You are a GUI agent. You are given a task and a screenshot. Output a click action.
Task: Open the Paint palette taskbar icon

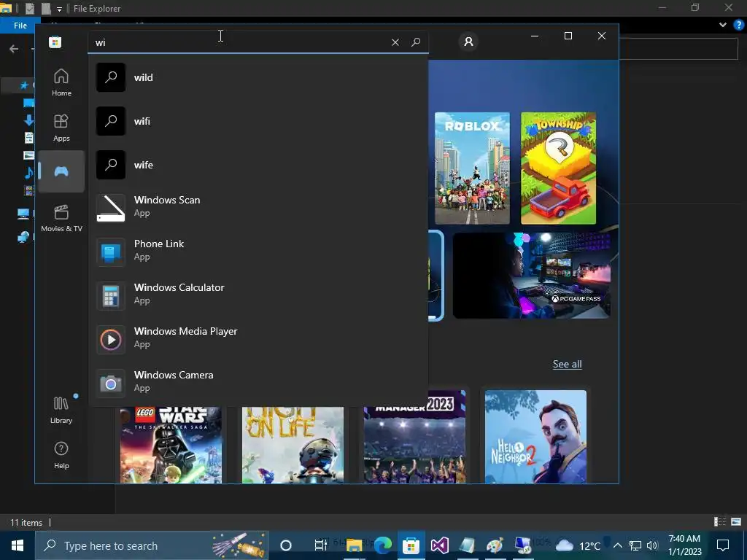pos(495,545)
